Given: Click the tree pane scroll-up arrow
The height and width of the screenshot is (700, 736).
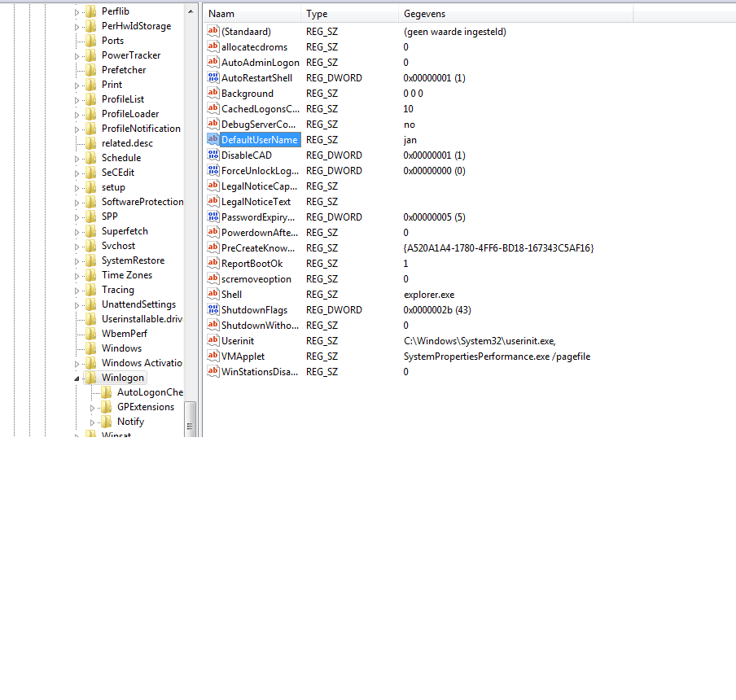Looking at the screenshot, I should pos(190,11).
